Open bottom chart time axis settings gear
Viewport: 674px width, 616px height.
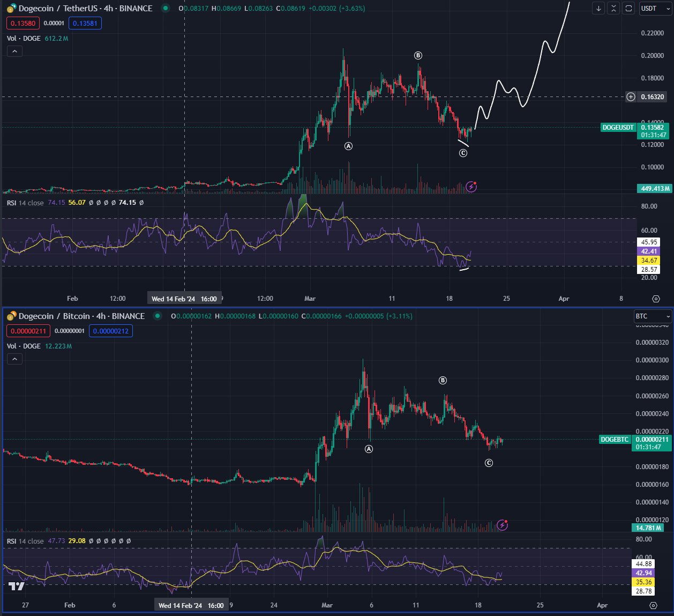point(653,605)
